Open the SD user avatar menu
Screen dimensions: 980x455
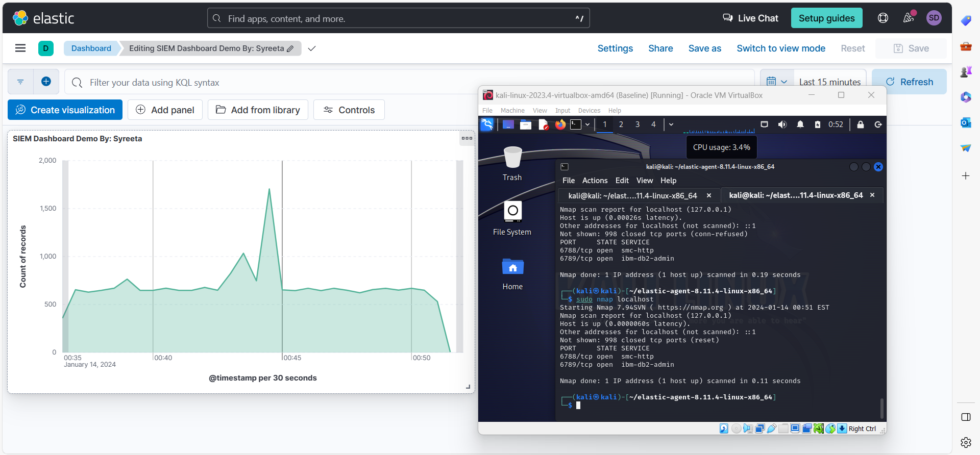tap(934, 18)
